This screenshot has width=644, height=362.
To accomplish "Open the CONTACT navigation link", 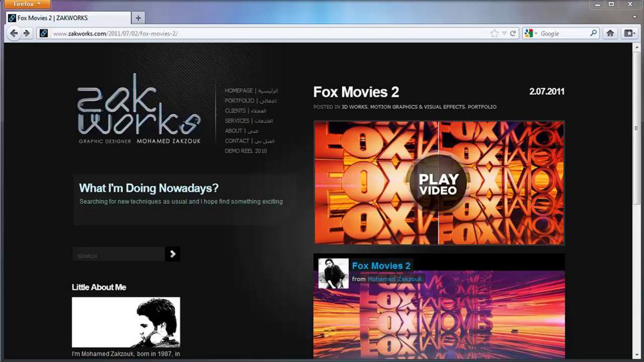I will [x=250, y=141].
